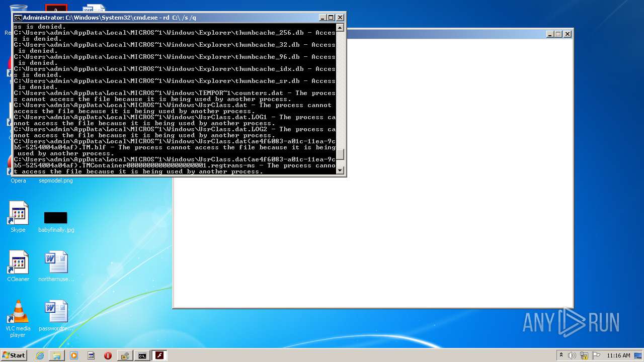Minimize the blank white background window
The image size is (644, 362).
pos(550,34)
